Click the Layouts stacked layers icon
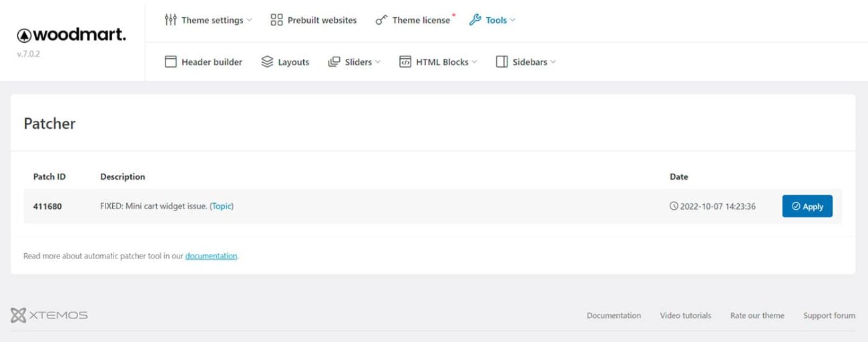 click(x=267, y=62)
